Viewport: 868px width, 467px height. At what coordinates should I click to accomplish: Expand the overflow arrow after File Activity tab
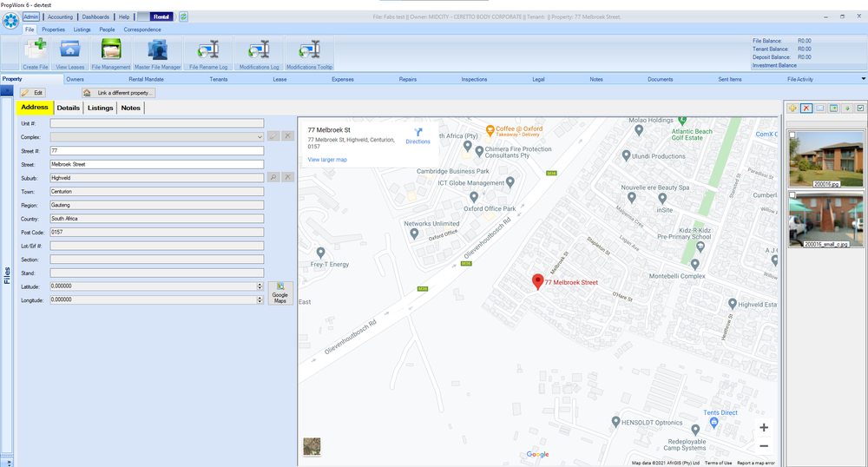click(863, 79)
